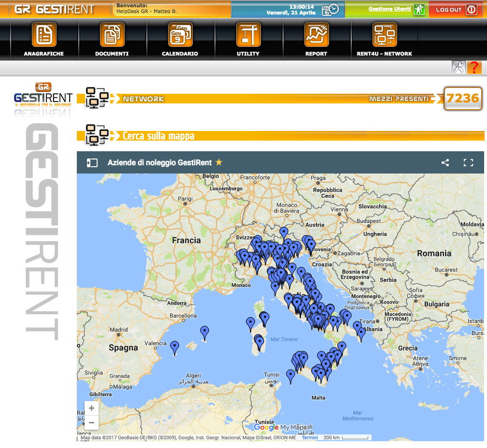Click the LOG OUT button
Image resolution: width=487 pixels, height=448 pixels.
456,9
